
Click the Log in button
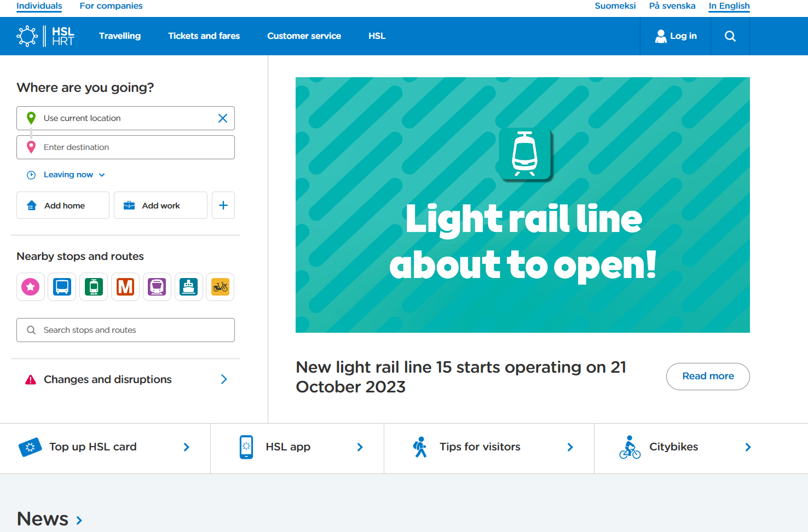click(676, 36)
